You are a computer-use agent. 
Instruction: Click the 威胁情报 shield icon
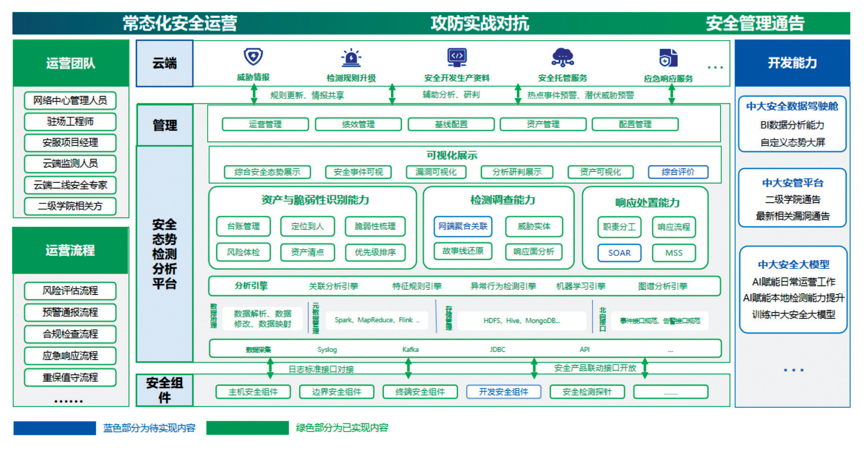coord(253,57)
